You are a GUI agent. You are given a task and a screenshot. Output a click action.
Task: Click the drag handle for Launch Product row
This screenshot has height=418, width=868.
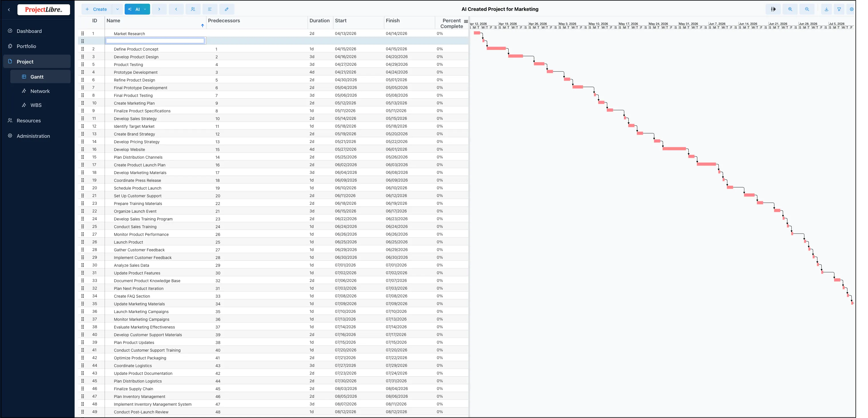[83, 242]
